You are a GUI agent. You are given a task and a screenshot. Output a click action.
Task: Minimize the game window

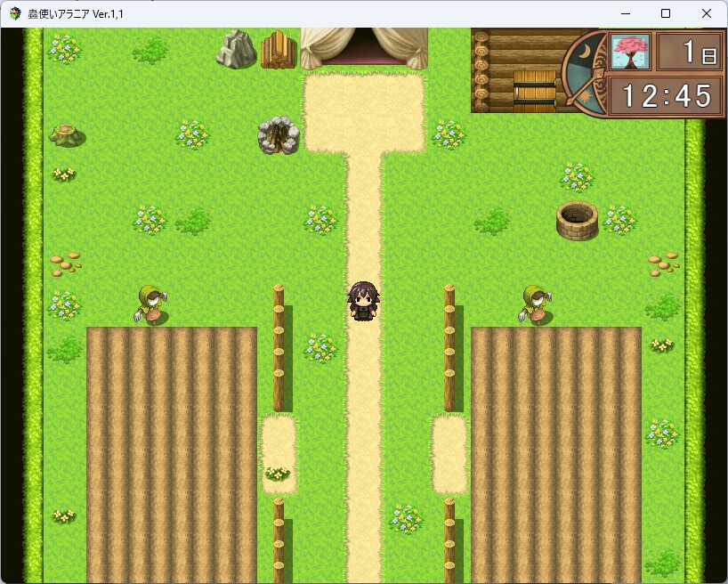coord(625,13)
